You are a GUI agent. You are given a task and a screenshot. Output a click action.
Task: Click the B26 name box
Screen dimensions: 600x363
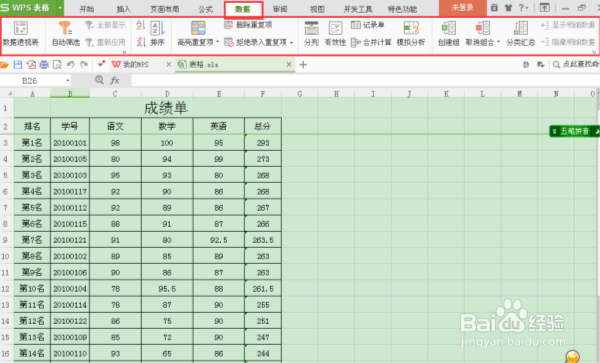click(x=33, y=81)
